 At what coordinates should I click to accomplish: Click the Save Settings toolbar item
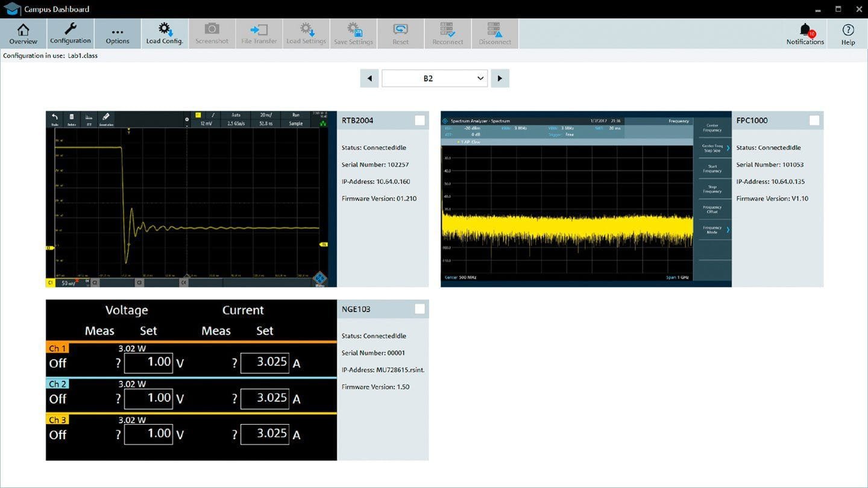[353, 34]
